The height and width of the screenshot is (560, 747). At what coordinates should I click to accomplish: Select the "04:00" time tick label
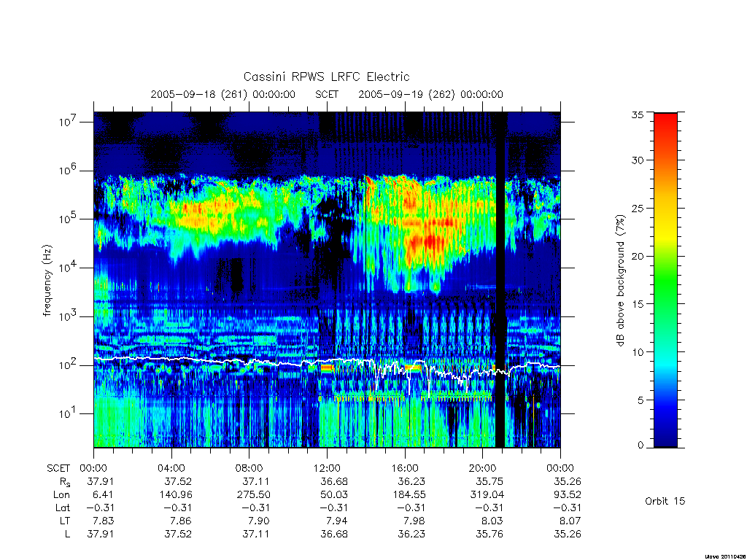(x=171, y=468)
